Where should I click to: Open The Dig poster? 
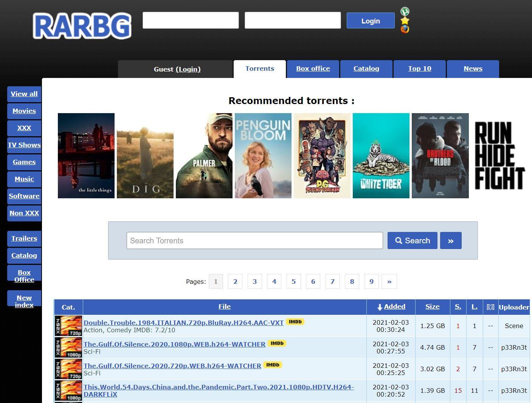145,156
